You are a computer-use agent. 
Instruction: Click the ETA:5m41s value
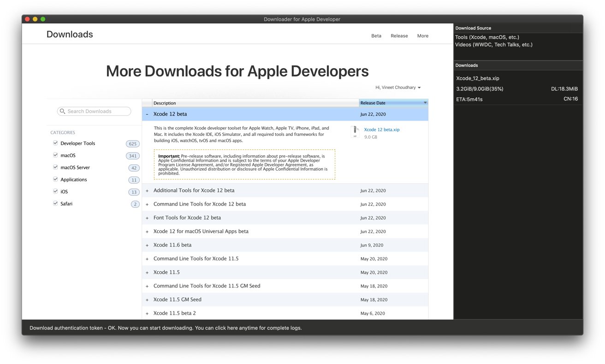click(x=469, y=99)
